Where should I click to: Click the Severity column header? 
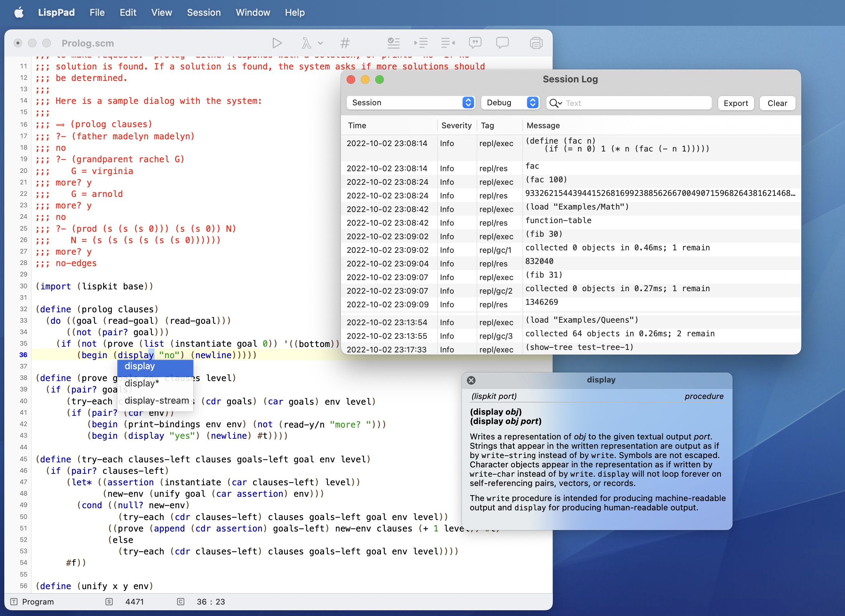pos(456,126)
